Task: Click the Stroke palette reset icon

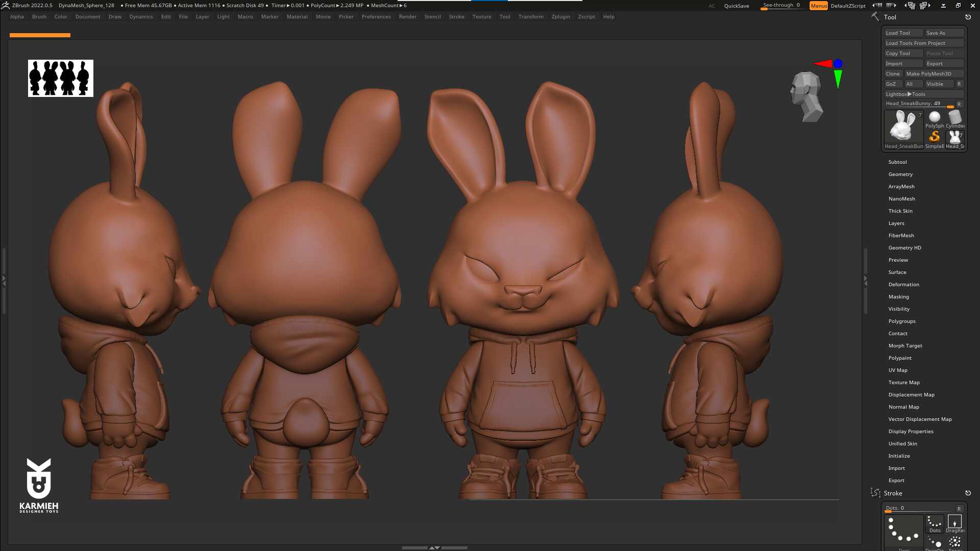Action: tap(968, 493)
